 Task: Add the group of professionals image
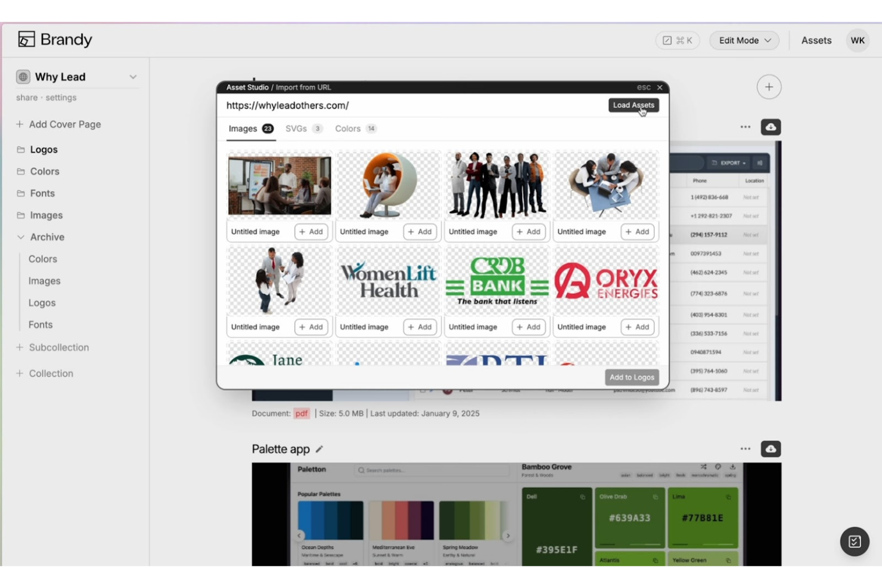pos(529,232)
